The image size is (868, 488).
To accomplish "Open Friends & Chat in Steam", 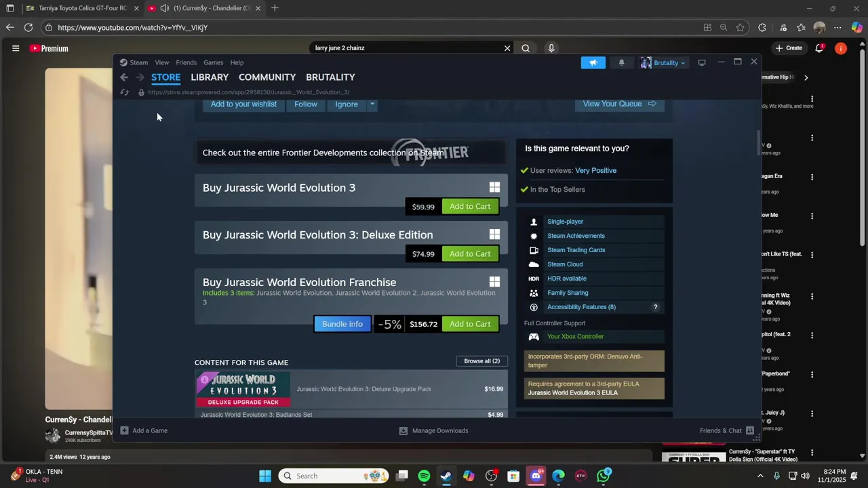I will click(x=727, y=430).
